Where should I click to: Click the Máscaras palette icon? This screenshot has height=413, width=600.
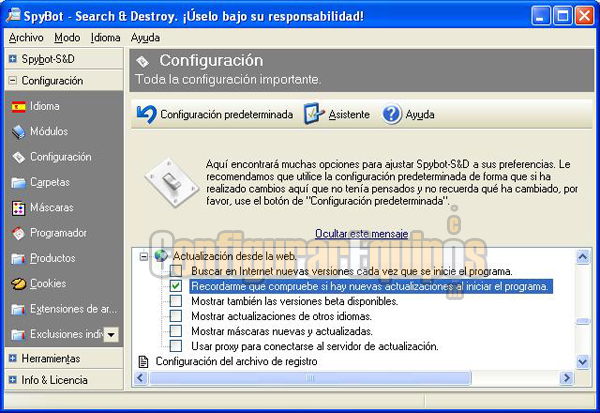point(18,208)
